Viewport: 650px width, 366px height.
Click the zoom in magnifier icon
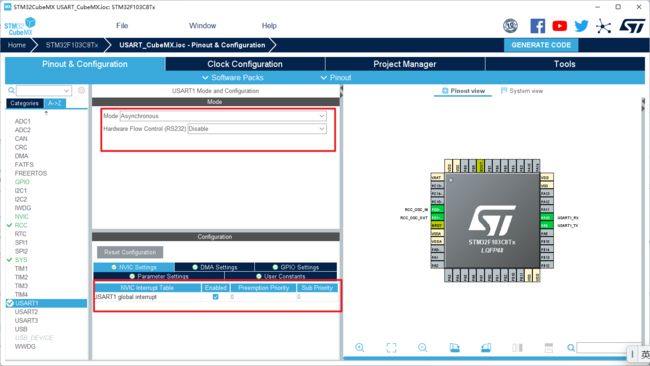[x=360, y=347]
